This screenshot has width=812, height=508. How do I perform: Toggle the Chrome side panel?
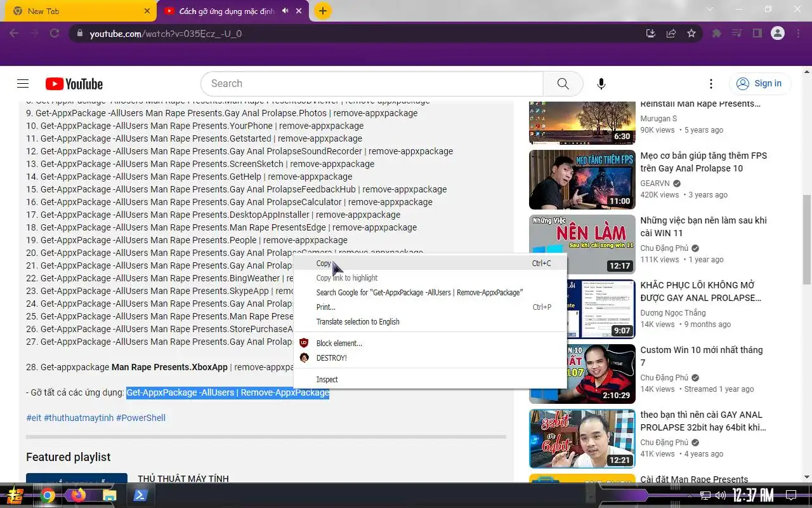(757, 34)
